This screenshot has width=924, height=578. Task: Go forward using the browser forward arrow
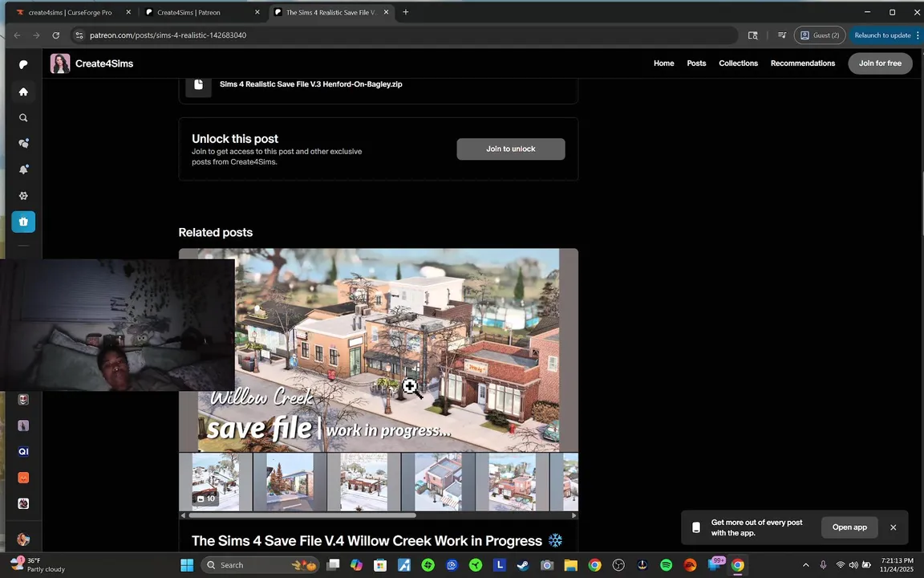pos(37,35)
